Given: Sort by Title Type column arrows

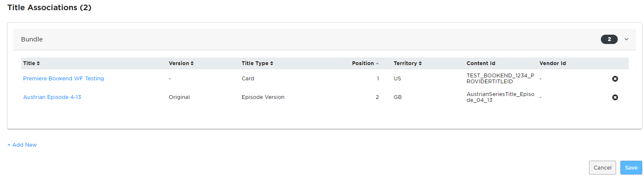Looking at the screenshot, I should pos(271,63).
